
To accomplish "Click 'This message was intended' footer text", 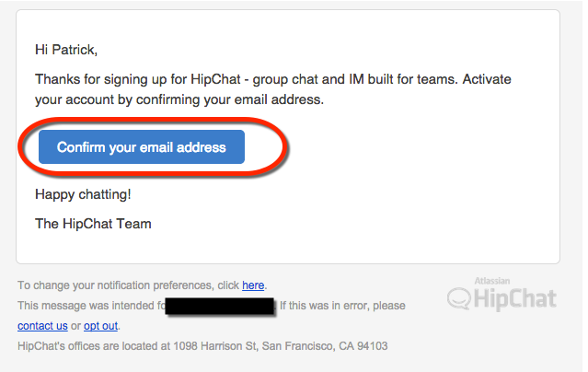I will [91, 306].
